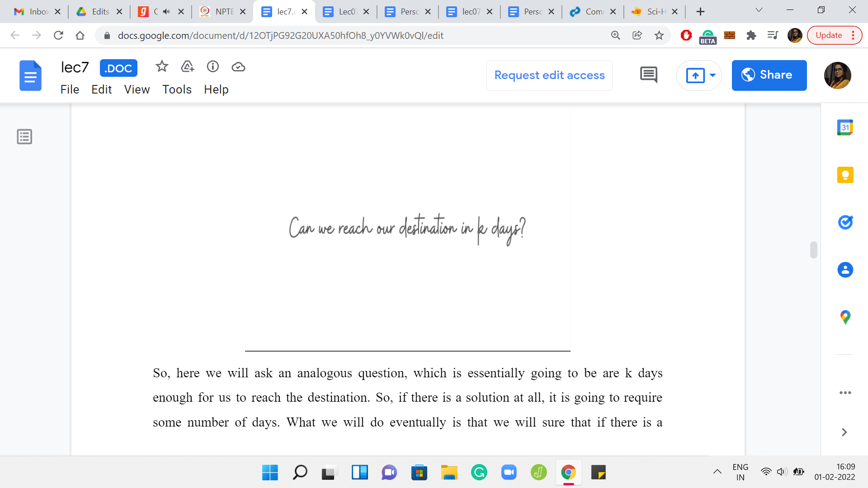Click the vertical document scrollbar thumb
868x488 pixels.
pyautogui.click(x=813, y=250)
